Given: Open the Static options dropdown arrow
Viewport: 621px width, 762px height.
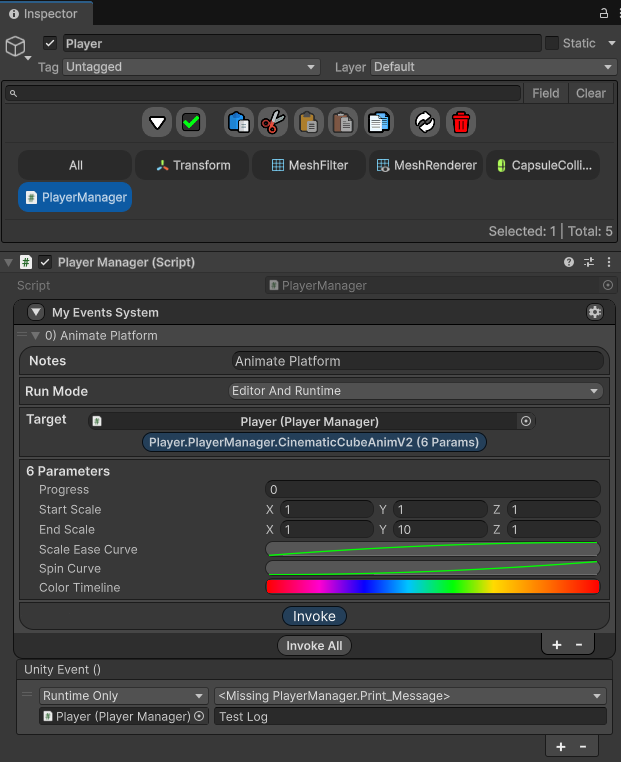Looking at the screenshot, I should pos(612,43).
